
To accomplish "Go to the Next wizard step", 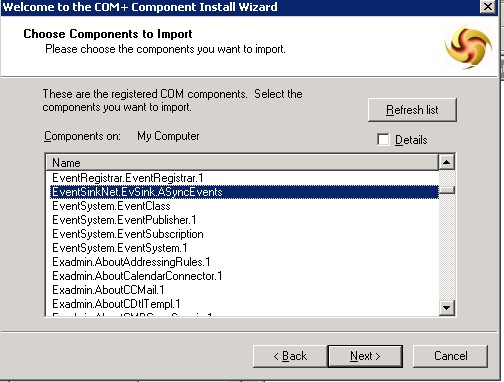I will [x=365, y=356].
